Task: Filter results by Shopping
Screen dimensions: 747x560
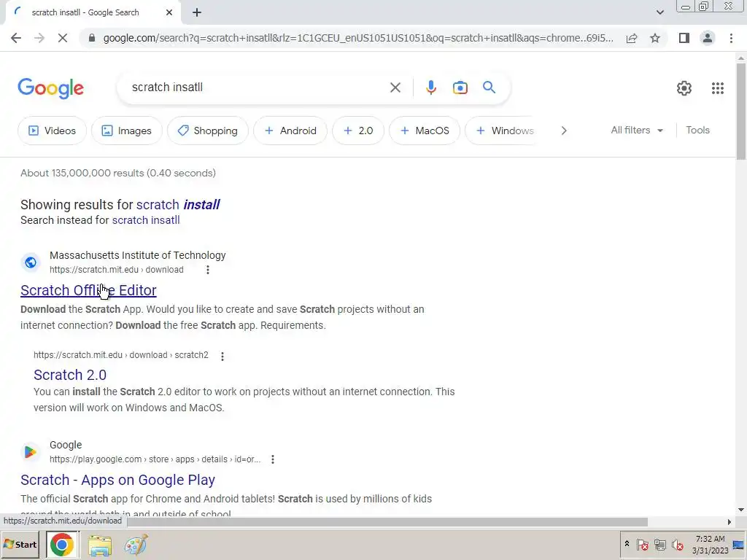Action: coord(207,131)
